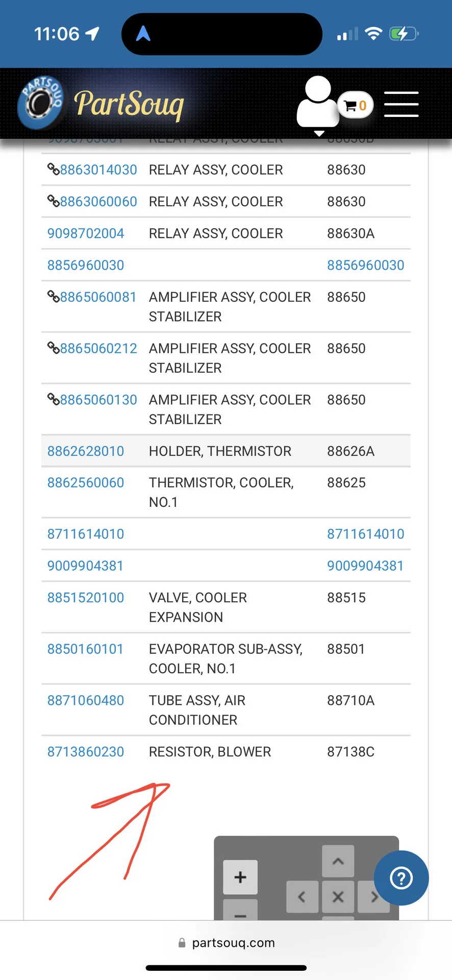The image size is (452, 980).
Task: Open part number 8713860230 resistor blower
Action: tap(86, 752)
